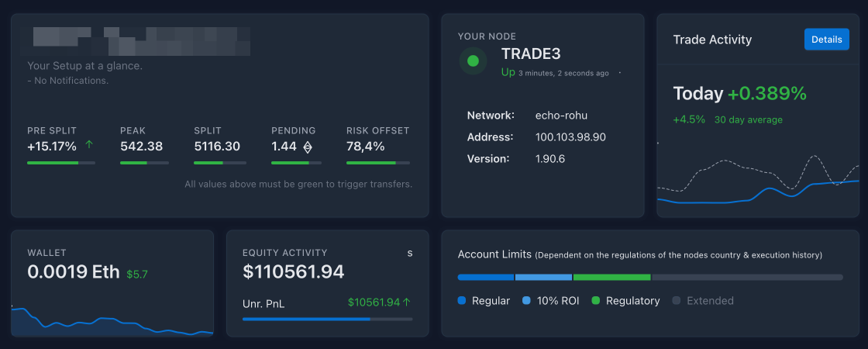
Task: Click the 30 day average label
Action: 748,120
